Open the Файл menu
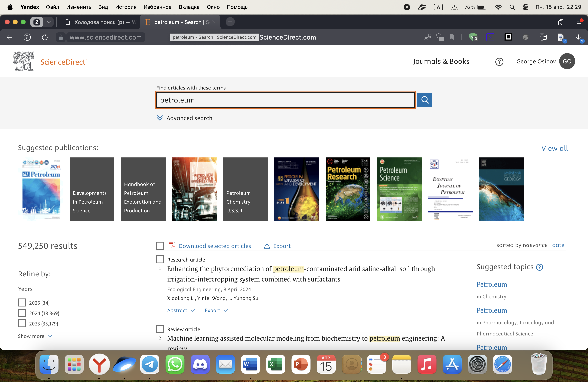 [52, 7]
